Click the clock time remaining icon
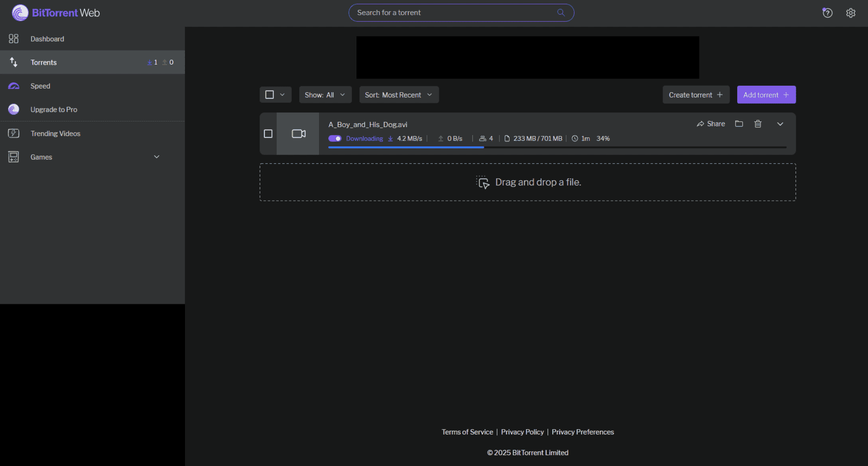This screenshot has width=868, height=466. (575, 138)
